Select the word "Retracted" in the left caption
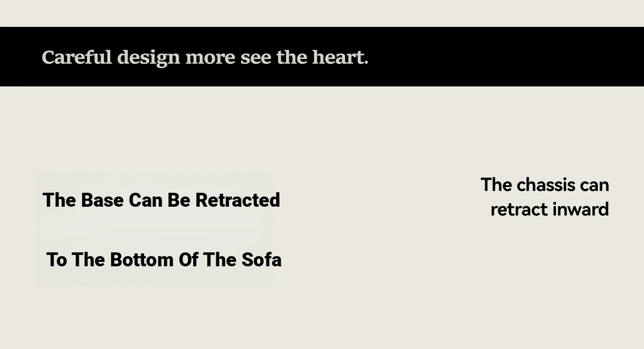This screenshot has width=644, height=349. pyautogui.click(x=238, y=200)
